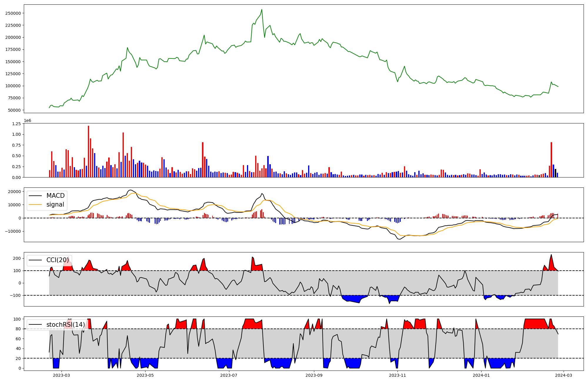588x382 pixels.
Task: Click the black final volume bar
Action: coord(555,173)
